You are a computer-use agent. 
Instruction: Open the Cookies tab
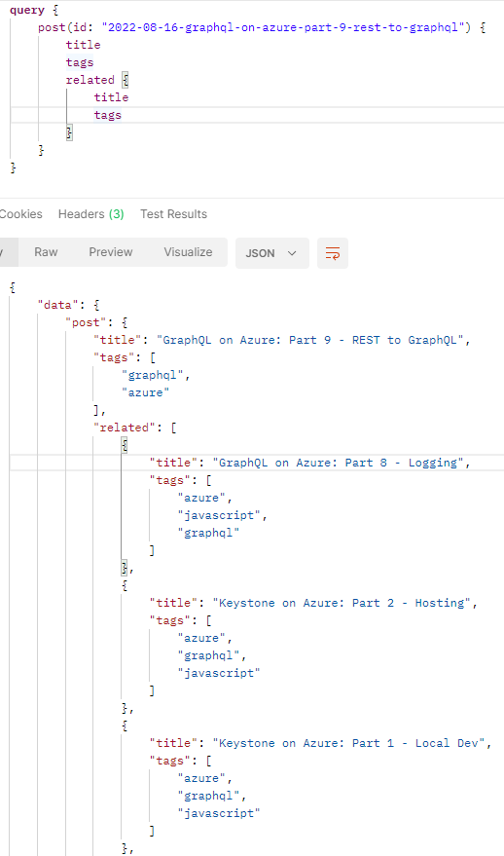pos(20,214)
